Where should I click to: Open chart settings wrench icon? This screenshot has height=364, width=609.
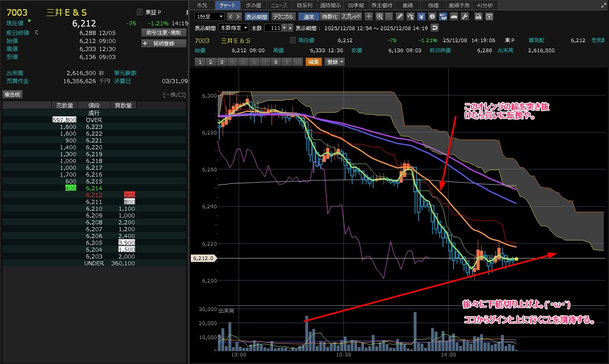click(x=465, y=16)
